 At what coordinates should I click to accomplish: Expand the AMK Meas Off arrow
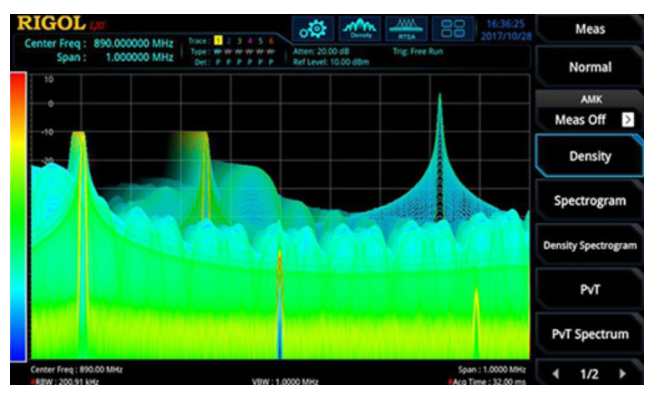coord(627,120)
